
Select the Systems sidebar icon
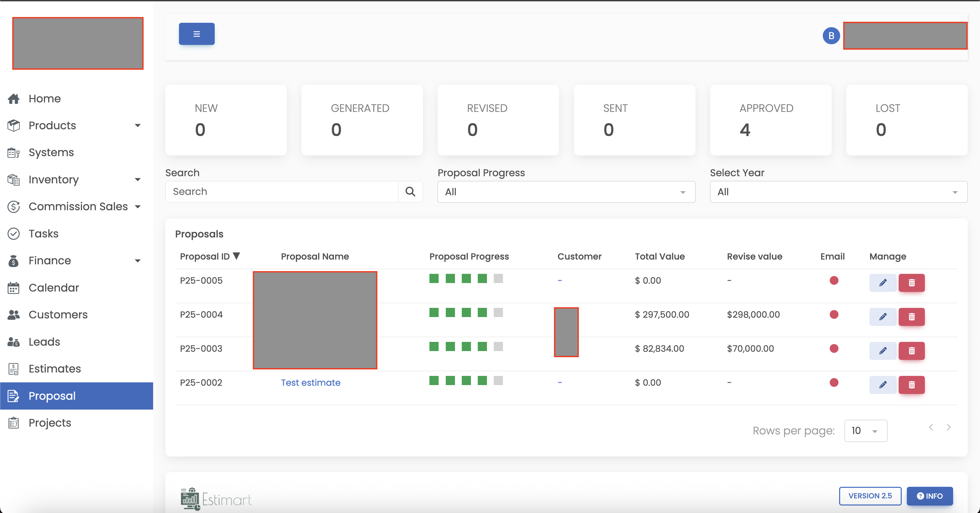tap(14, 152)
